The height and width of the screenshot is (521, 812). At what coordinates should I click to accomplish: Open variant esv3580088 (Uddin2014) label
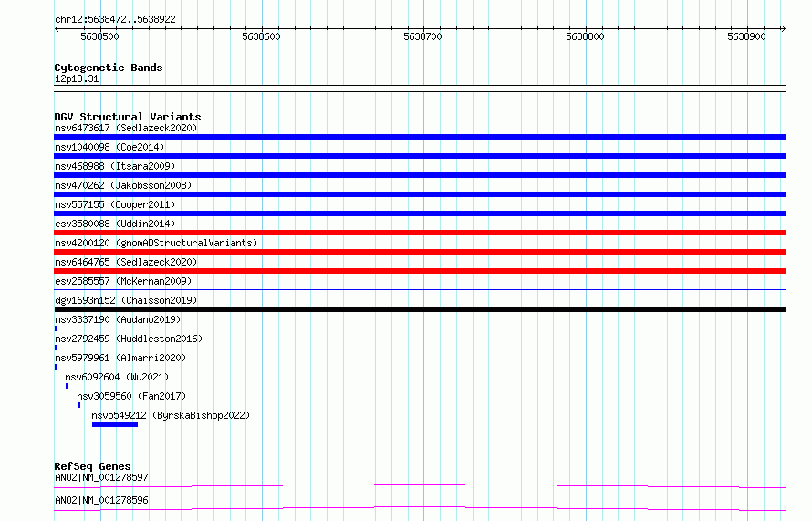point(115,224)
